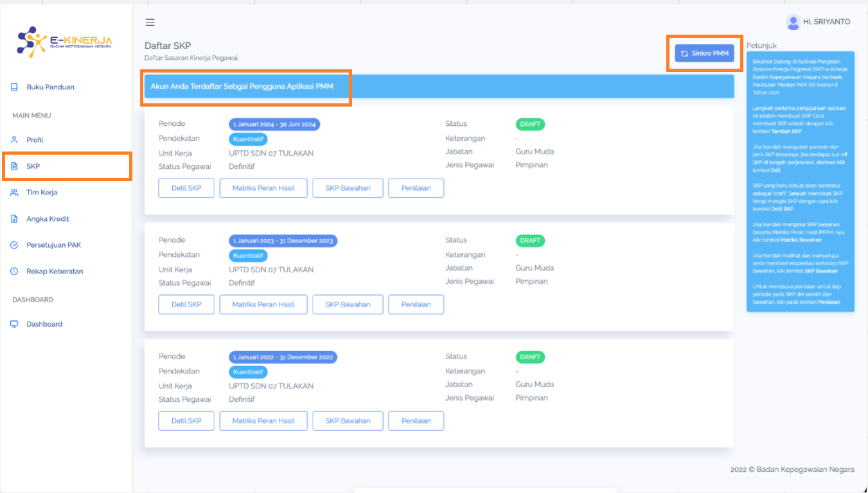The height and width of the screenshot is (493, 868).
Task: Click the hamburger menu icon
Action: (150, 22)
